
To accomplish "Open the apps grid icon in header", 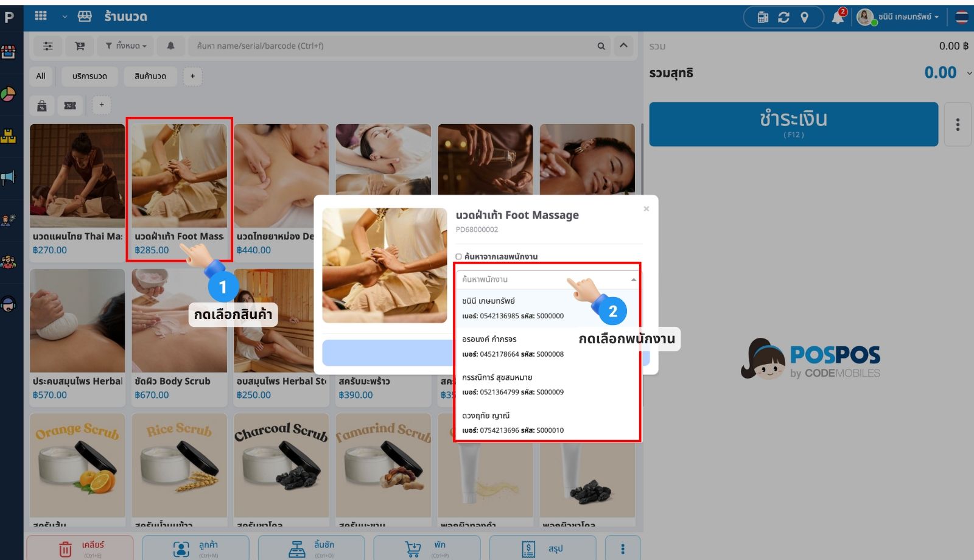I will (41, 16).
